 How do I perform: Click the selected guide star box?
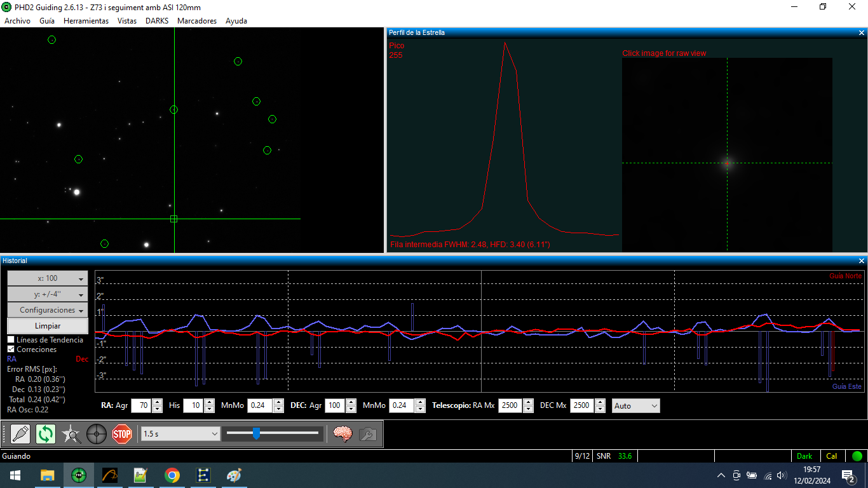[x=174, y=219]
